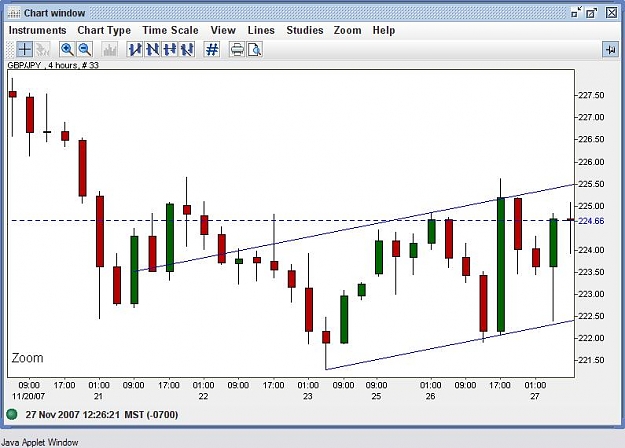This screenshot has width=625, height=448.
Task: Click the date label 27 on time axis
Action: click(x=535, y=396)
